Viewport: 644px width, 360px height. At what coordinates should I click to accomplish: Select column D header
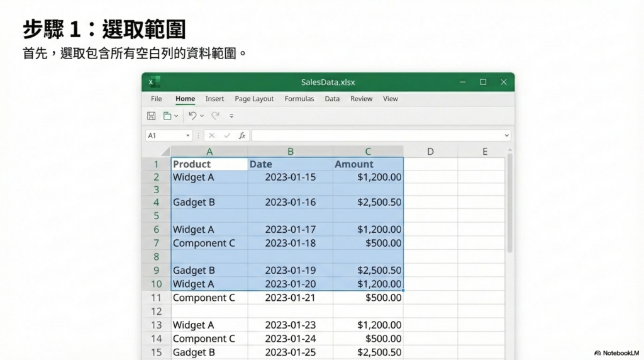(430, 151)
